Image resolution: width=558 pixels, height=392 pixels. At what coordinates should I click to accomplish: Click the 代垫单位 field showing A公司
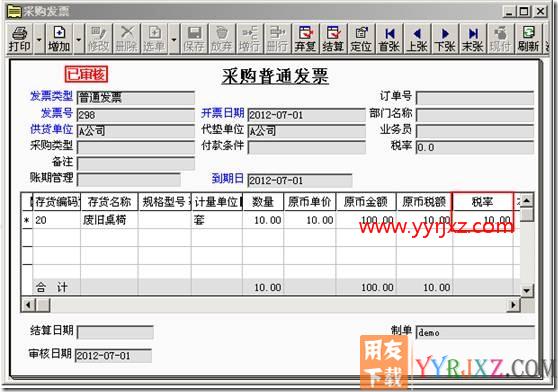coord(307,131)
